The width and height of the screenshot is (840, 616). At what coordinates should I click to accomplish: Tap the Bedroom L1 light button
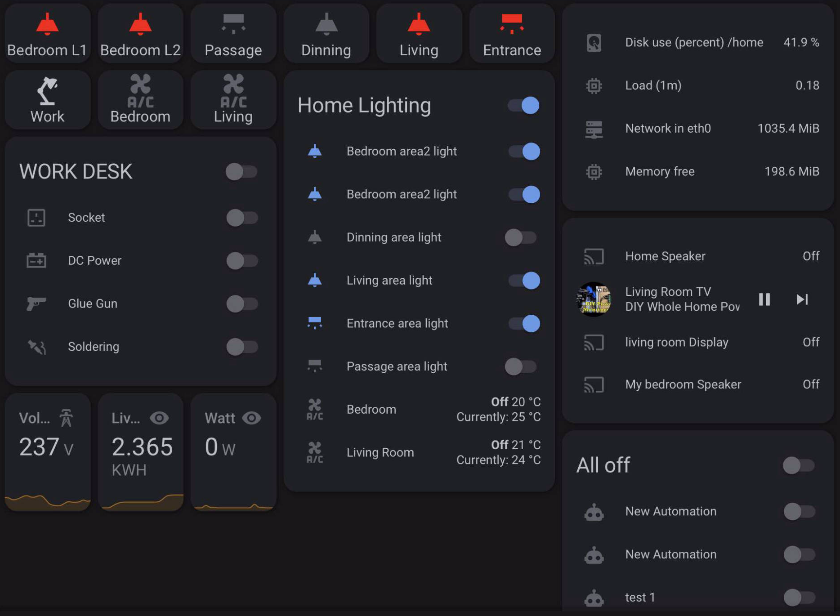[x=47, y=34]
